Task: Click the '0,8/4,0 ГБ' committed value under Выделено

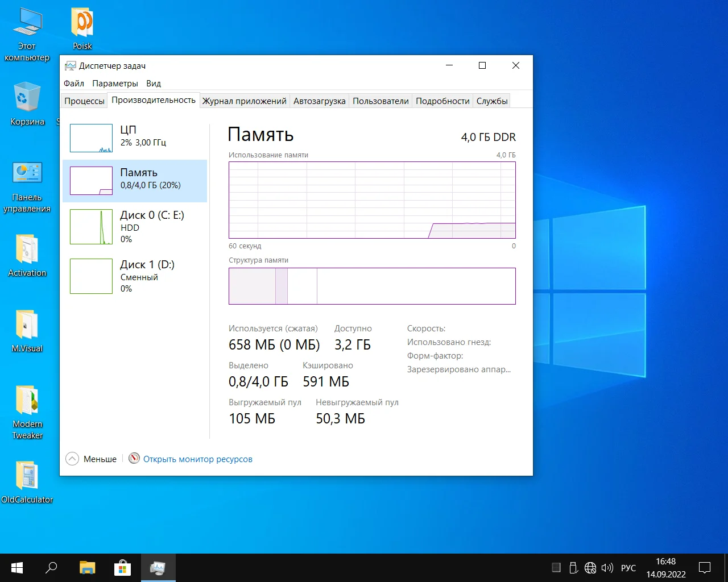Action: (x=258, y=381)
